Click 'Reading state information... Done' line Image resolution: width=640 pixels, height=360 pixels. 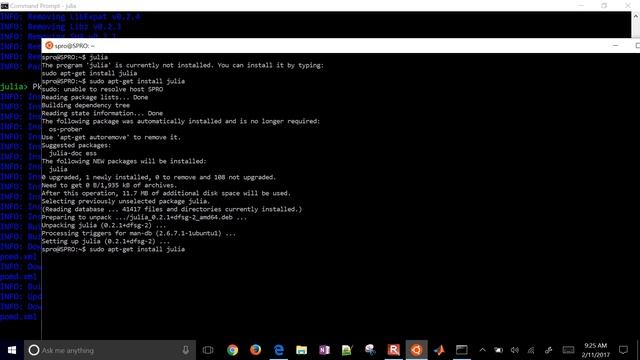pyautogui.click(x=102, y=113)
